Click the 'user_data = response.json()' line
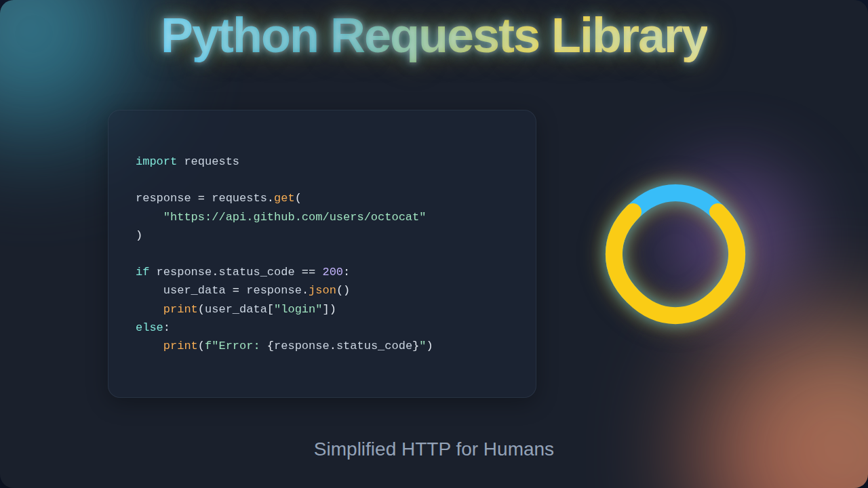 coord(256,290)
